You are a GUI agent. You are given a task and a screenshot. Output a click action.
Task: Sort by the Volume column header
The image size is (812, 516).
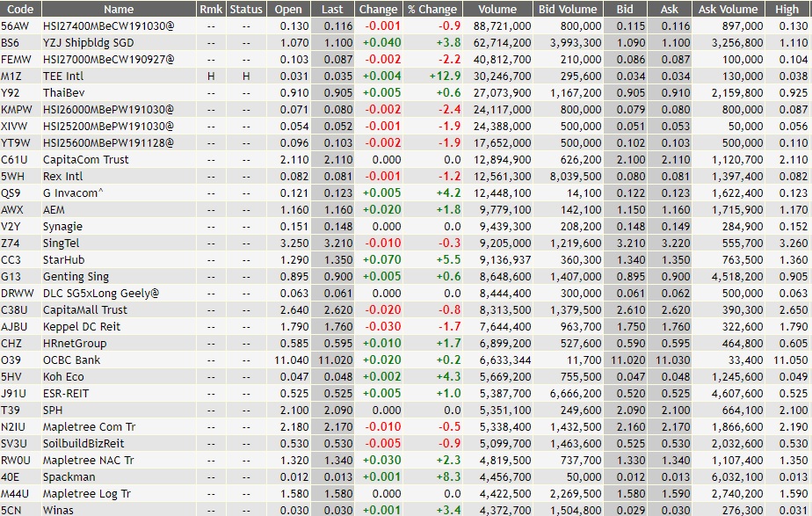497,9
